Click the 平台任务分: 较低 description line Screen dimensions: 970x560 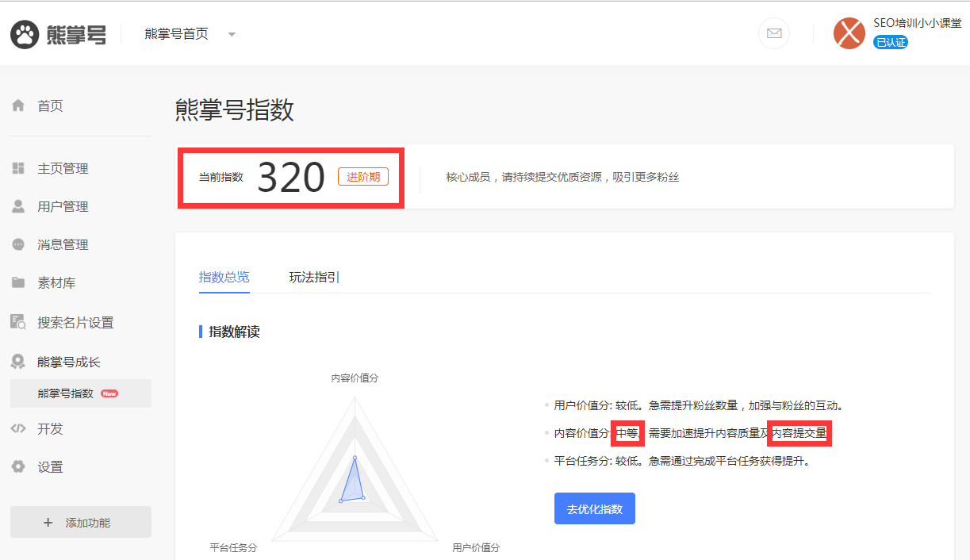tap(682, 460)
